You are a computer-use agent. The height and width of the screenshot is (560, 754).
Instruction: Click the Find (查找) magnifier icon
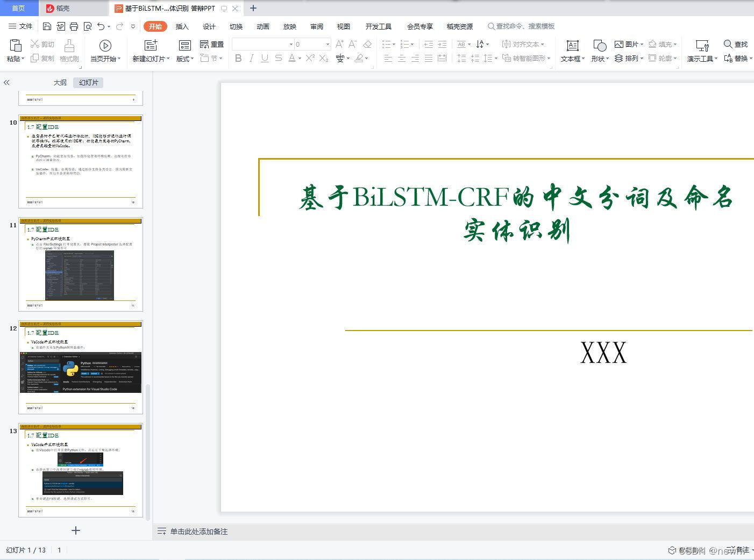point(728,44)
